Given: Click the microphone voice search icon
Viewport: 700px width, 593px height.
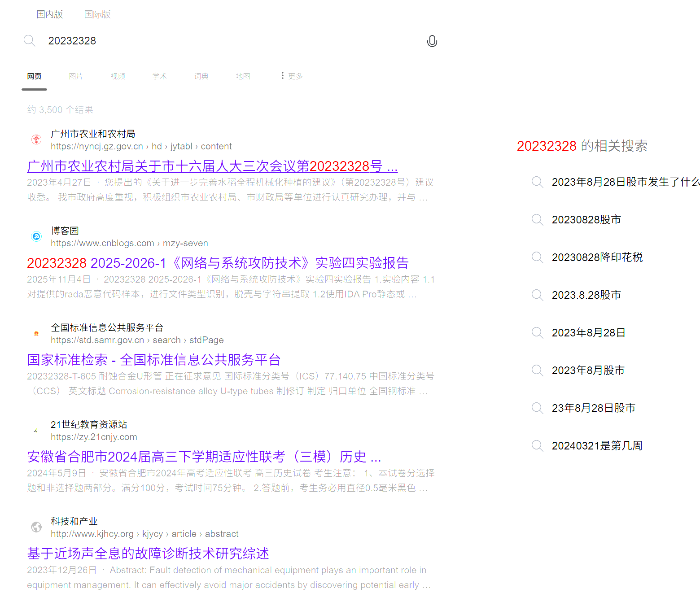Looking at the screenshot, I should coord(432,41).
